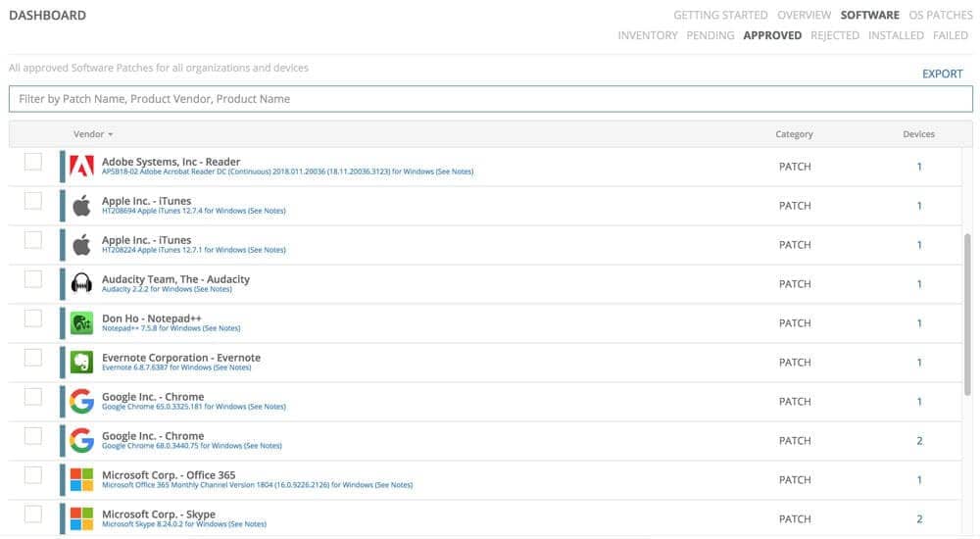
Task: Open HT208694 Apple iTunes 12.7.4 link
Action: 194,211
